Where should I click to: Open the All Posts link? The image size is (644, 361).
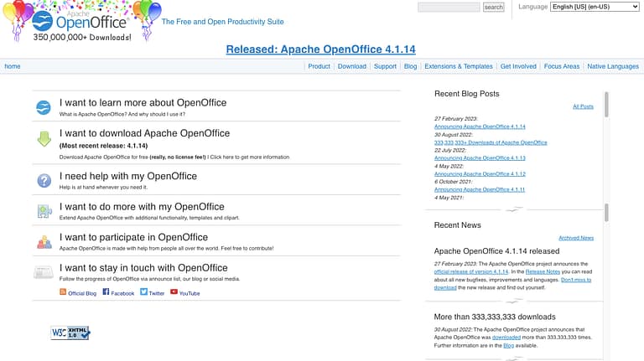(583, 106)
